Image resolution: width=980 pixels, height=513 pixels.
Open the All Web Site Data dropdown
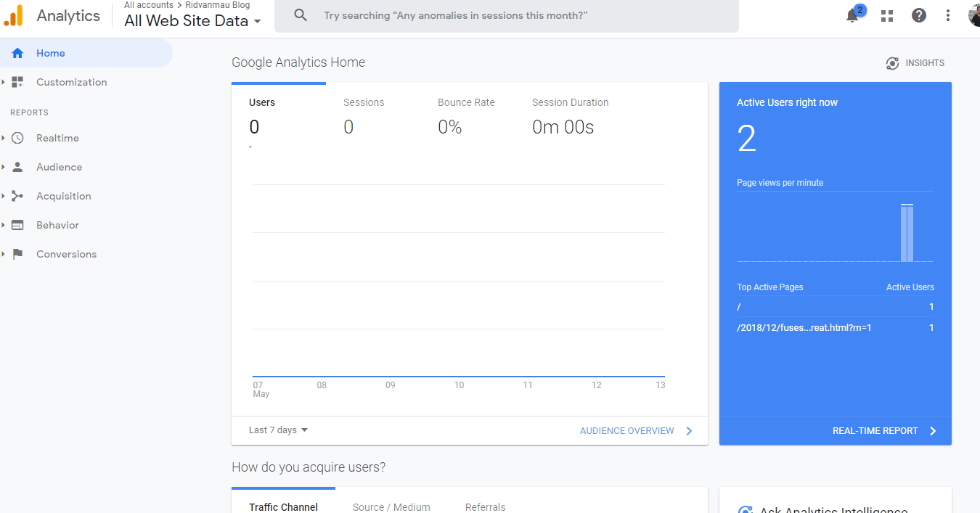pyautogui.click(x=192, y=21)
